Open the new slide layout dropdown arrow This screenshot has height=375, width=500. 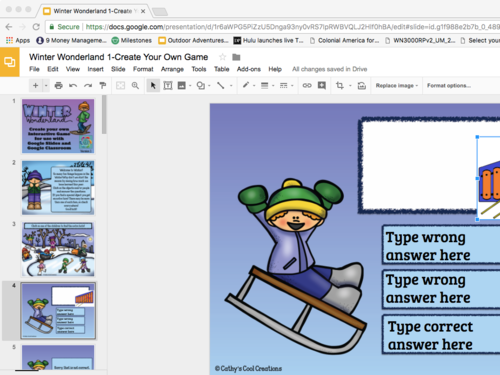click(x=46, y=86)
